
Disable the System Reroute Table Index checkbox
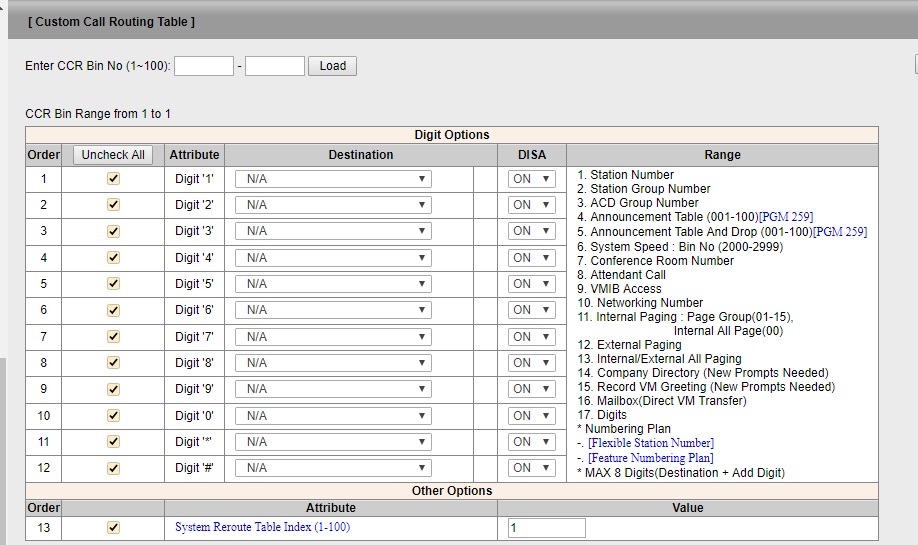(113, 527)
